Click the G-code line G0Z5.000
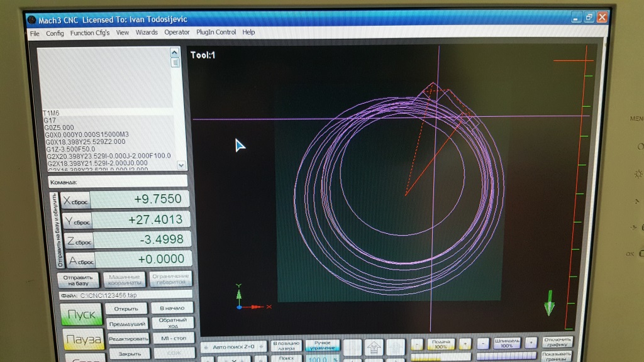Image resolution: width=644 pixels, height=362 pixels. pyautogui.click(x=59, y=128)
